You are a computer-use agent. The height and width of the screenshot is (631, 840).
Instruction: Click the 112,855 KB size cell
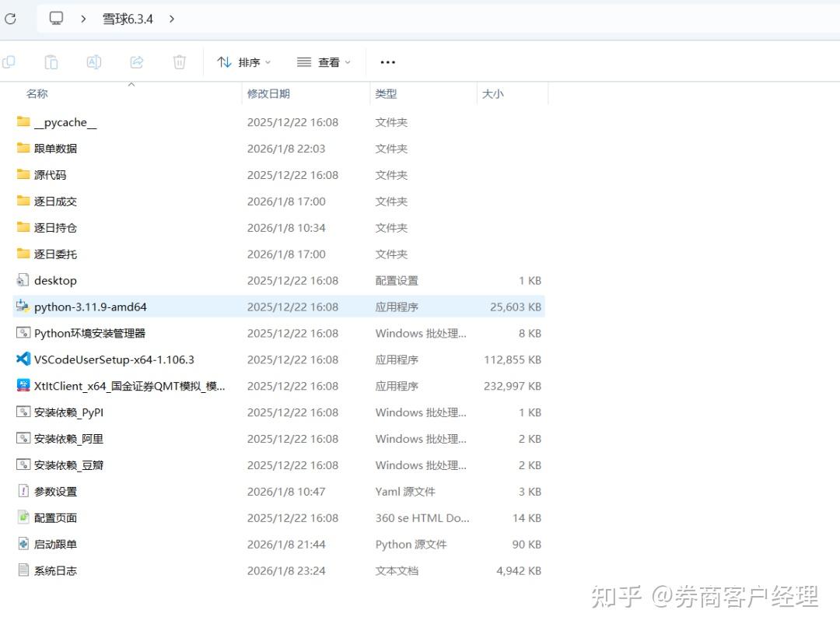point(512,359)
